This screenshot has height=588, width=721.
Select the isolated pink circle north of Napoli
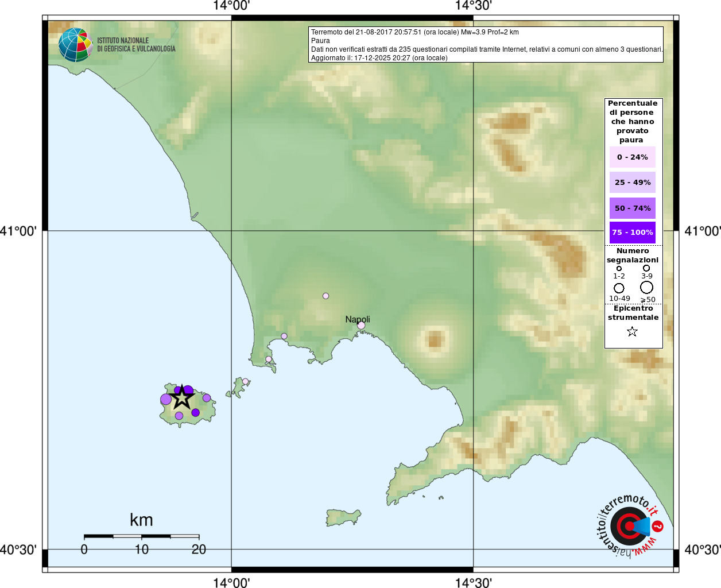(x=325, y=296)
